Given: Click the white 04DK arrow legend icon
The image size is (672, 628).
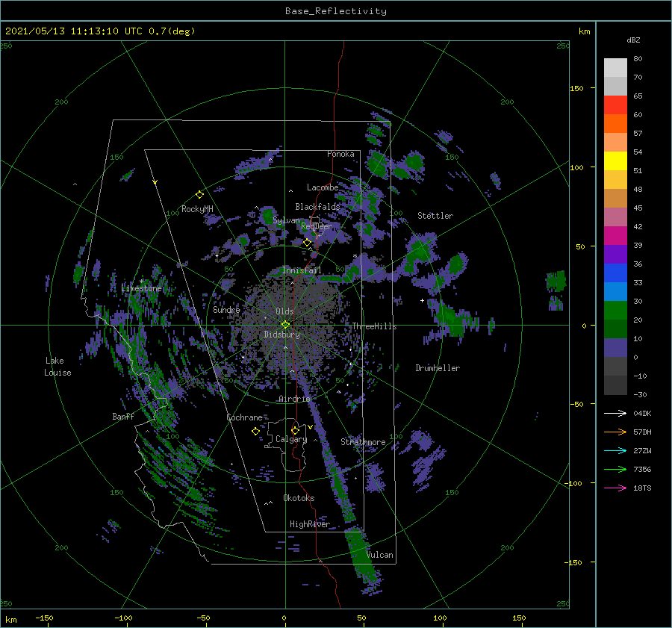Looking at the screenshot, I should [615, 413].
